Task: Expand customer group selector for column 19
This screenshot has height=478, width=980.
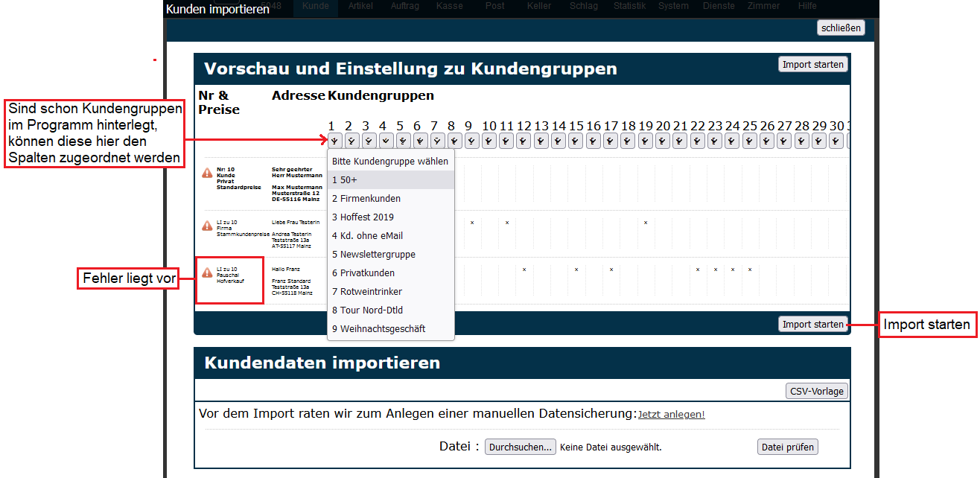Action: pyautogui.click(x=645, y=140)
